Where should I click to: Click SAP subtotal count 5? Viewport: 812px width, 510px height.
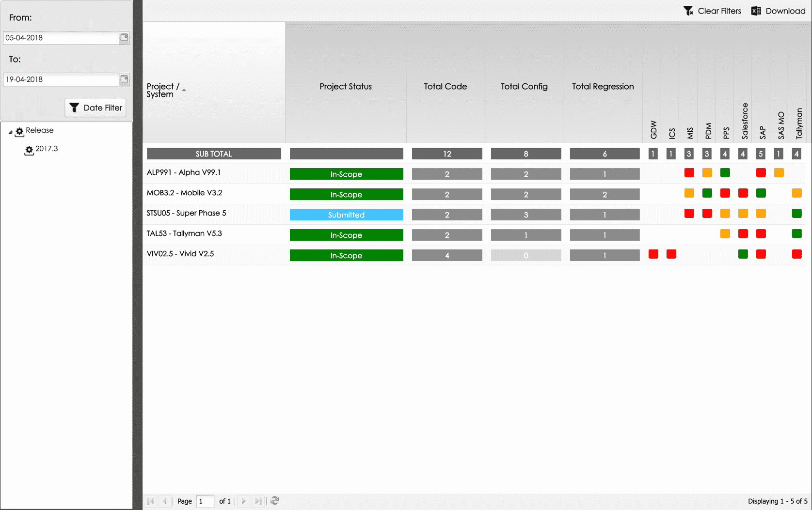[761, 154]
